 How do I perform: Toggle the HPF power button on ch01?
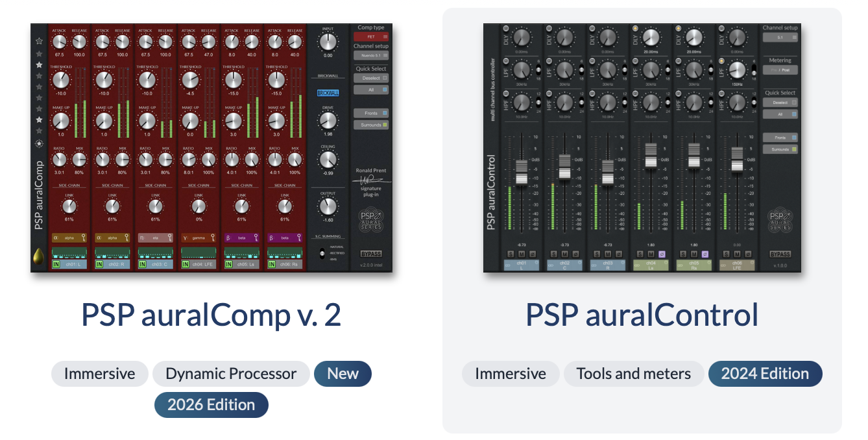click(x=506, y=95)
